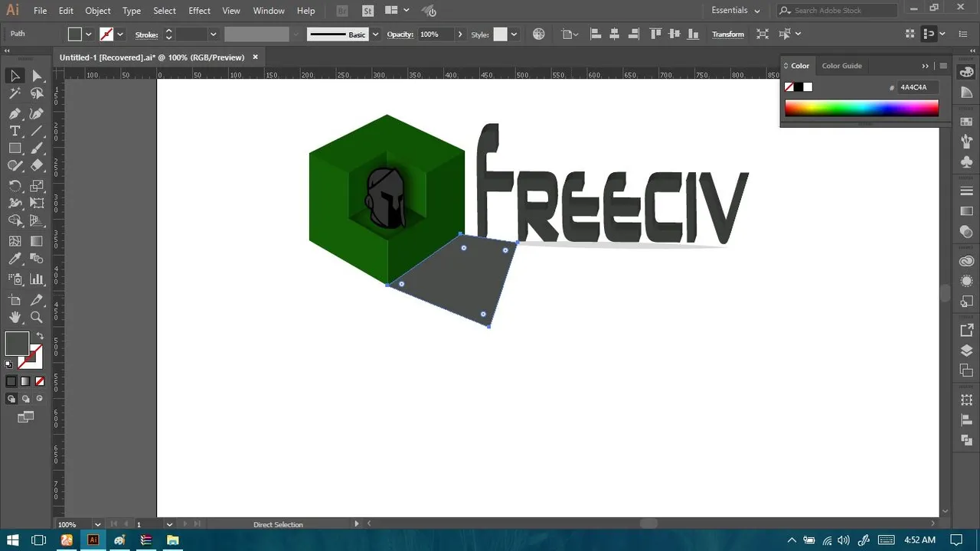
Task: Expand the Opacity value dropdown
Action: [460, 34]
